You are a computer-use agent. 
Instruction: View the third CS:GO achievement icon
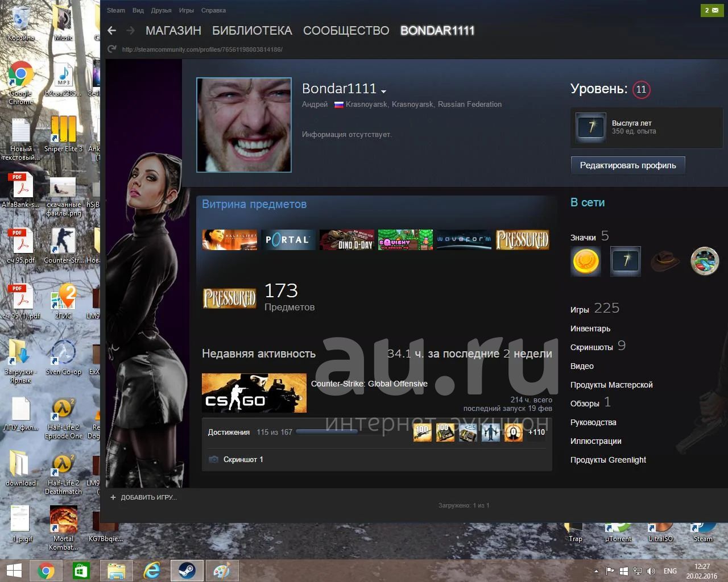click(x=468, y=433)
